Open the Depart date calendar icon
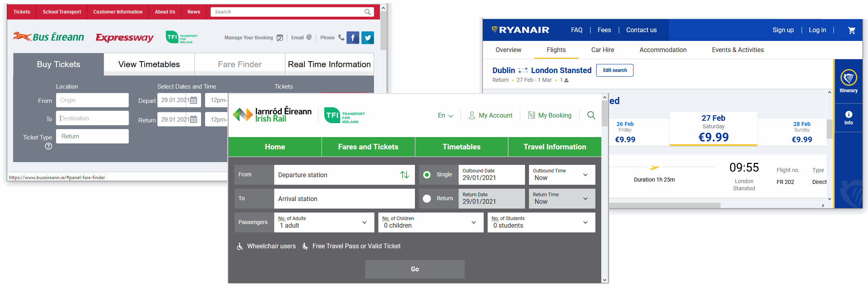868x292 pixels. 194,100
